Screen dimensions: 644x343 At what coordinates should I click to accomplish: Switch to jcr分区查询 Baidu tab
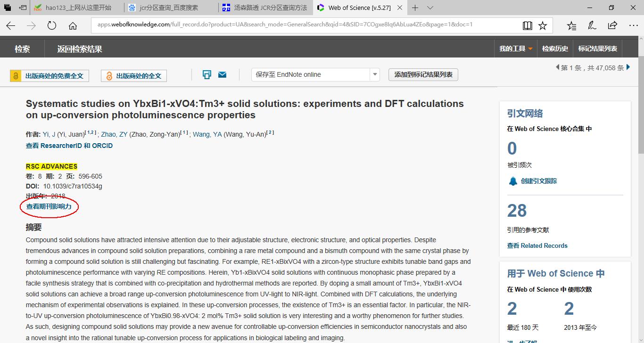172,8
